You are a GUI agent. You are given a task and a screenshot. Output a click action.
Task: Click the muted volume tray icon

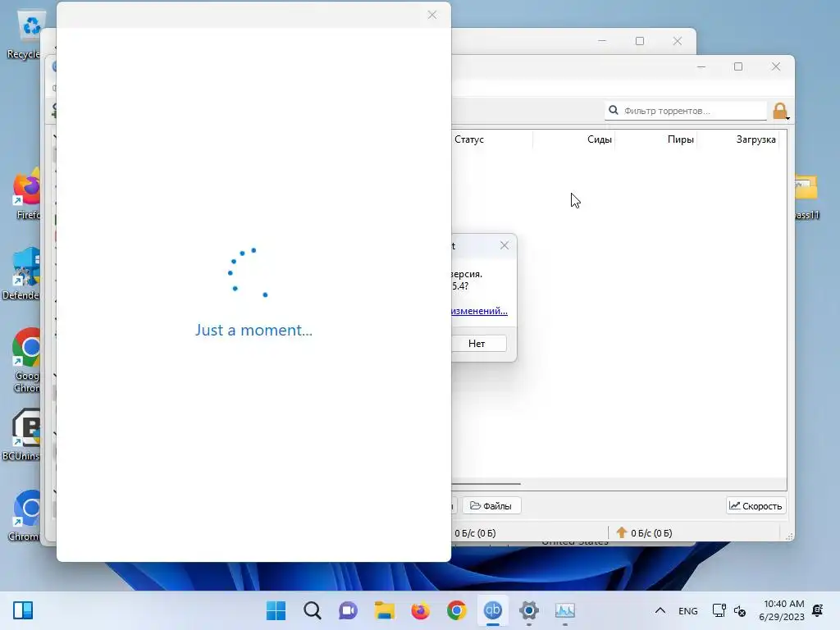[x=740, y=610]
